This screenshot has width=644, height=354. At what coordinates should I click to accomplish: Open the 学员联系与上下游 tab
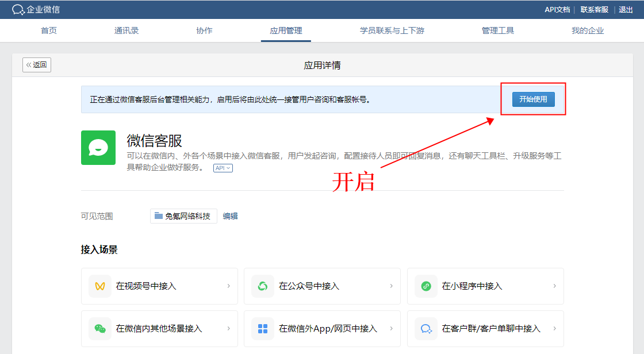392,31
